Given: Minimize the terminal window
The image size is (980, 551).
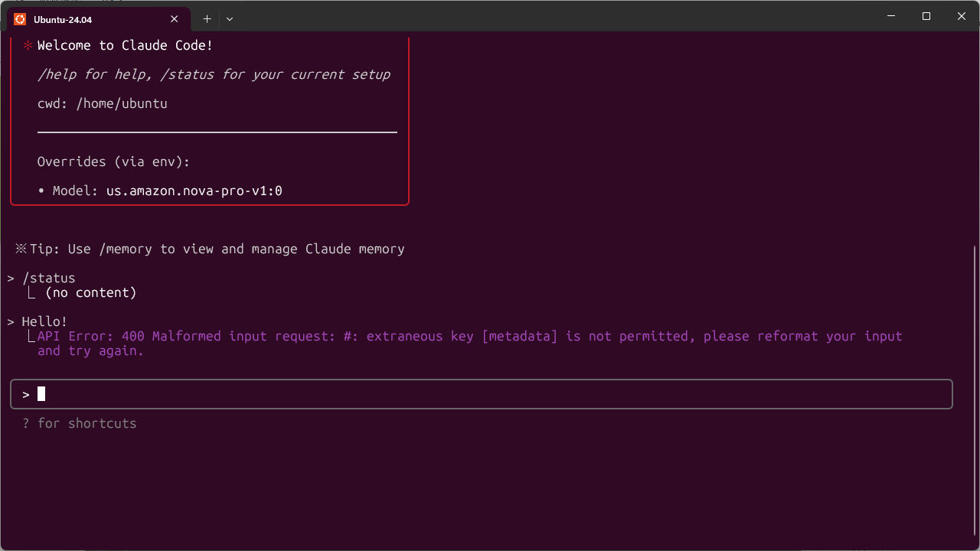Looking at the screenshot, I should coord(891,16).
